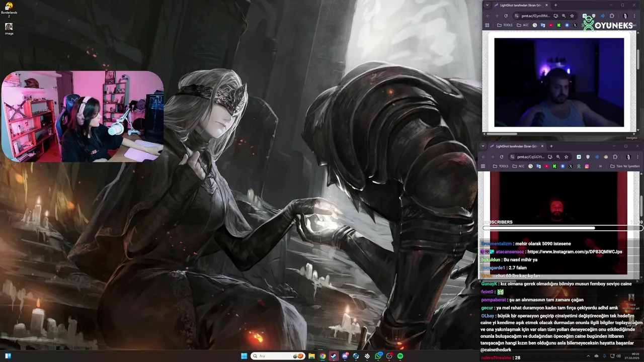The image size is (644, 362).
Task: Open the Tüm Yer İşaretleri bookmarks folder
Action: [x=625, y=166]
